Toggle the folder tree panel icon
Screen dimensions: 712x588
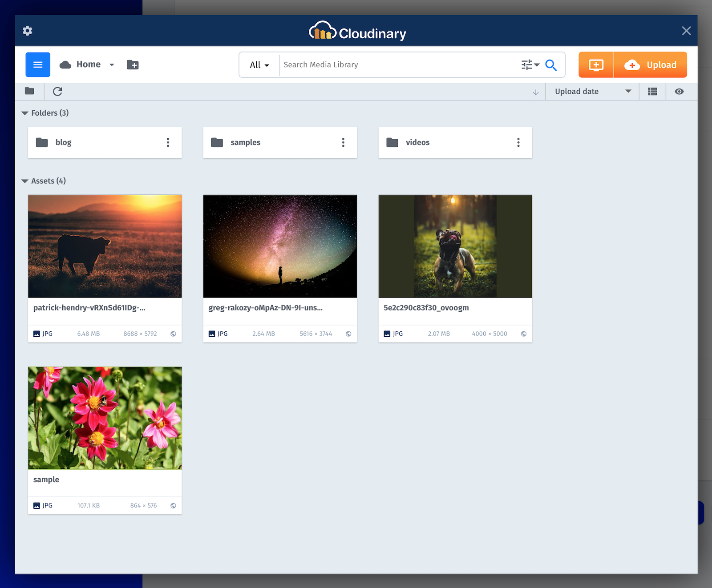(x=29, y=91)
